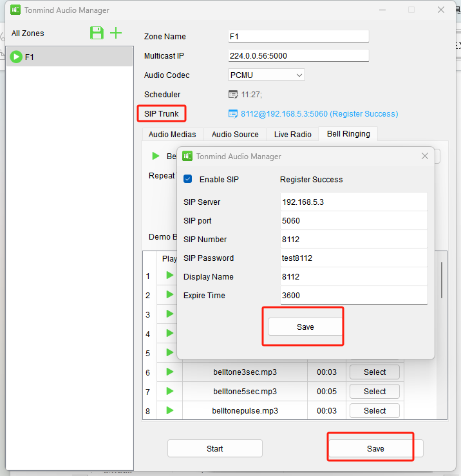Add a new zone with plus icon

116,33
